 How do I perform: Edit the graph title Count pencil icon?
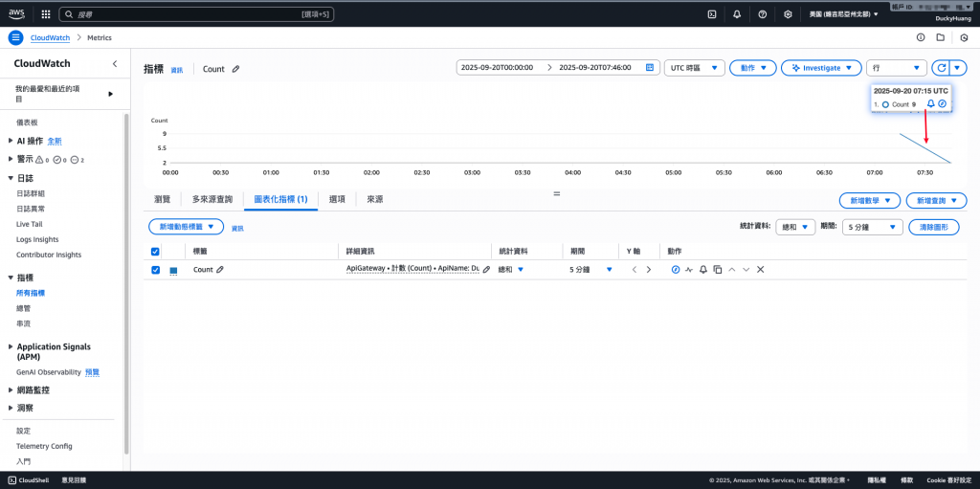point(235,69)
